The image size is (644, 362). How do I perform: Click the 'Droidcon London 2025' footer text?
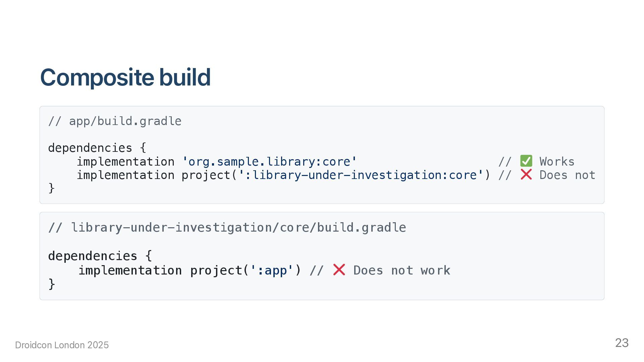pyautogui.click(x=62, y=345)
